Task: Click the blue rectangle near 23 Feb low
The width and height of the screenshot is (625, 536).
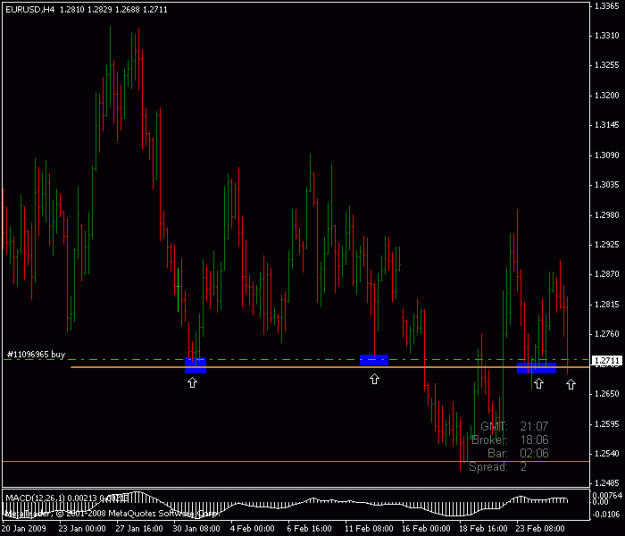Action: point(536,368)
